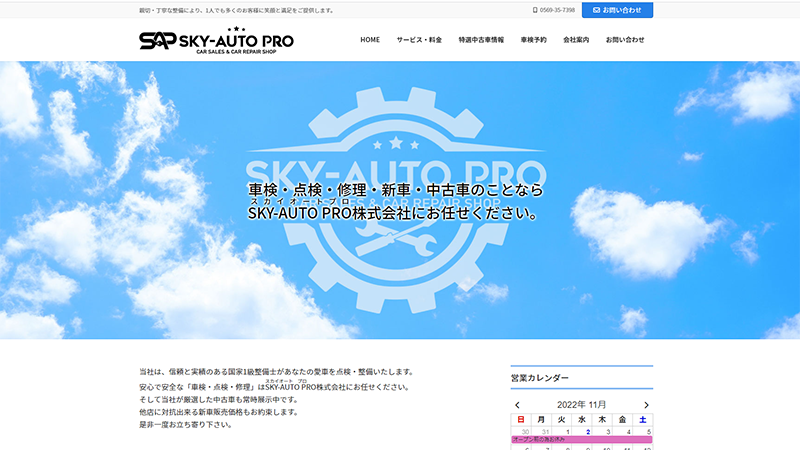
Task: Click the phone icon beside 0569-35-7398
Action: [535, 10]
